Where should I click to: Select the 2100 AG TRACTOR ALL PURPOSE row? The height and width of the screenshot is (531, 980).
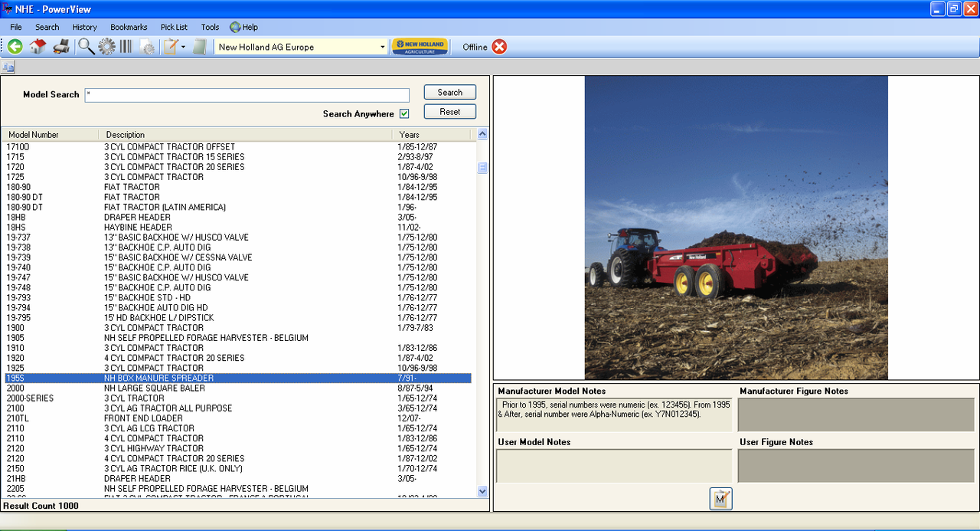click(x=237, y=408)
